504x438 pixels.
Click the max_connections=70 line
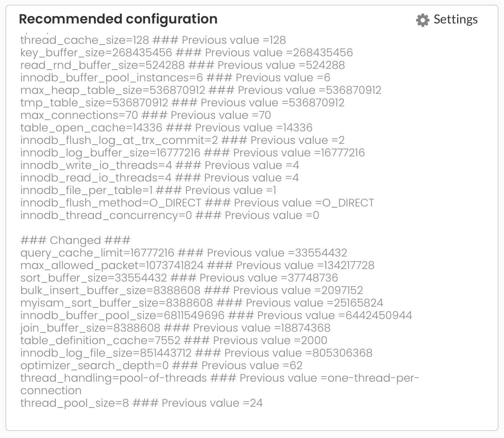[x=146, y=115]
